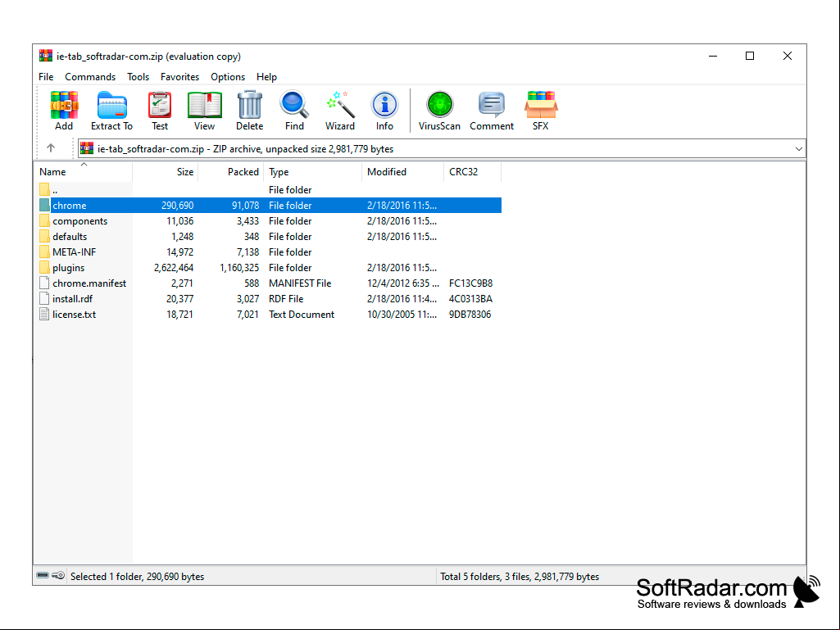
Task: Sort by the Name column header
Action: (x=84, y=171)
